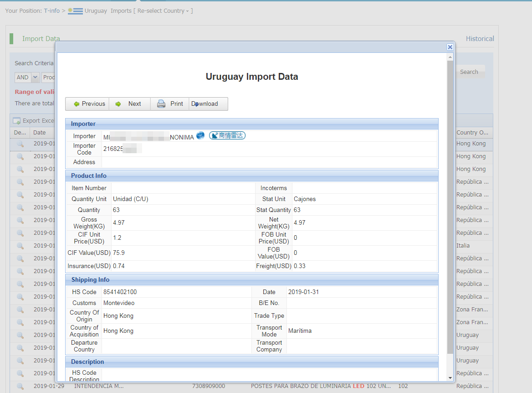Screen dimensions: 532x393
Task: Click the Export Excel icon
Action: 17,121
